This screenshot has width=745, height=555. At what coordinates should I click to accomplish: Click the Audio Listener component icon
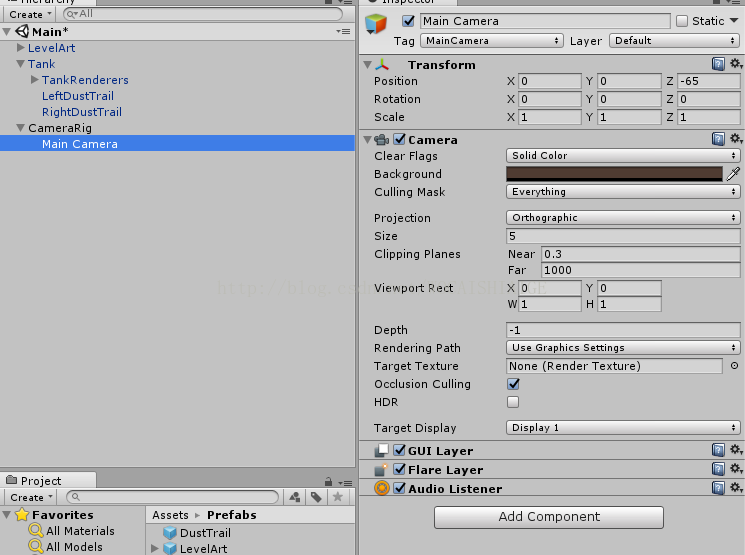[x=382, y=488]
